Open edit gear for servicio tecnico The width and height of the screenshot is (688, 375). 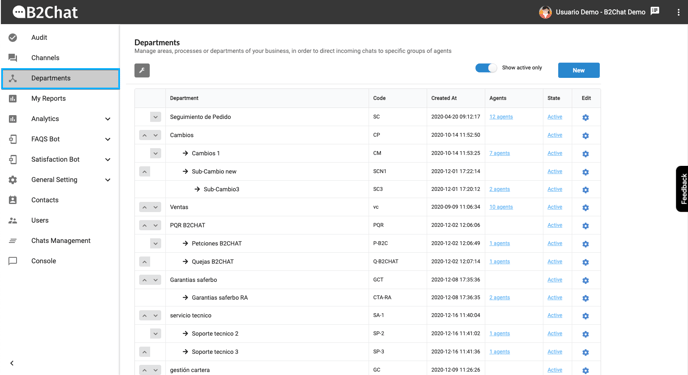coord(585,316)
